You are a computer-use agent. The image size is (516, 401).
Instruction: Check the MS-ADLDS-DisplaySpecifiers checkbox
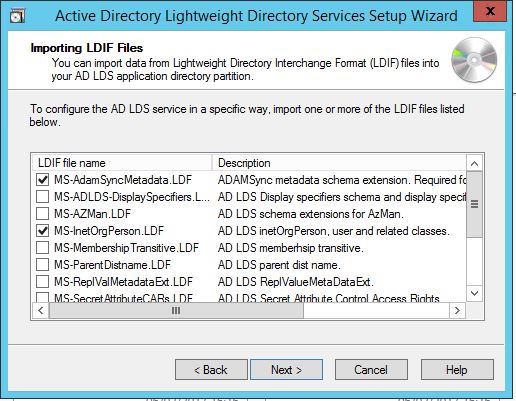pyautogui.click(x=42, y=197)
